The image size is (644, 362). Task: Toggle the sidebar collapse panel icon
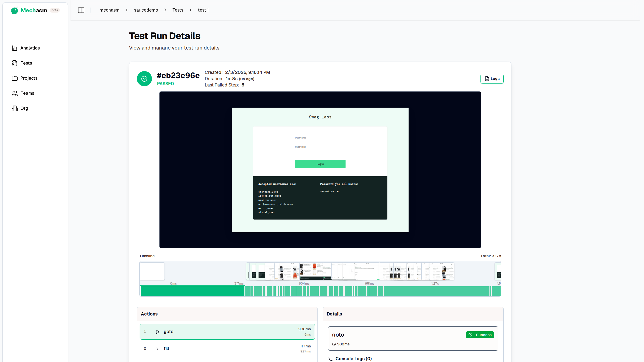click(x=81, y=10)
